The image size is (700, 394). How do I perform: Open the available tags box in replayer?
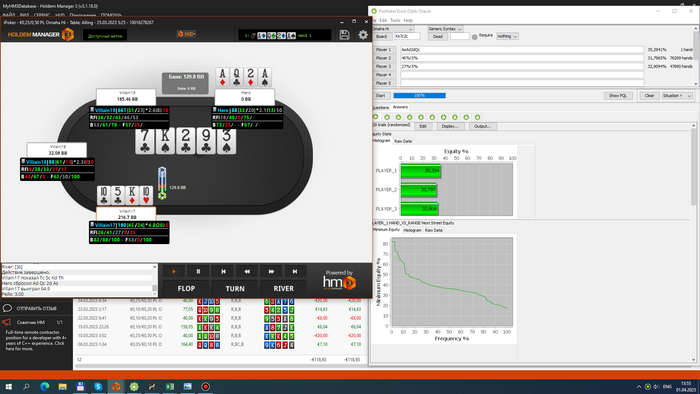pyautogui.click(x=105, y=36)
